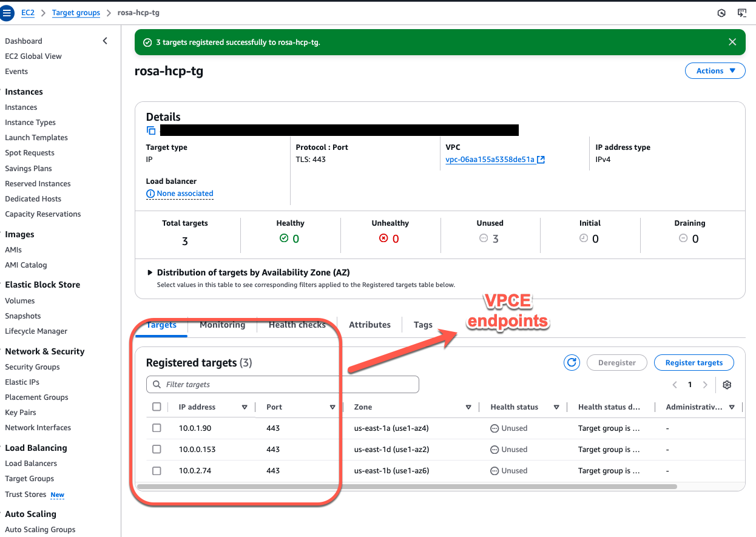Switch to the Health checks tab

pos(297,325)
